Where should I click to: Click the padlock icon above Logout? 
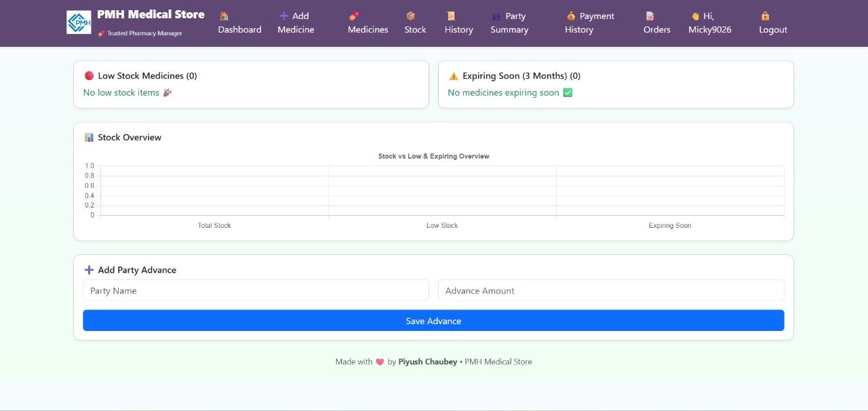(765, 16)
